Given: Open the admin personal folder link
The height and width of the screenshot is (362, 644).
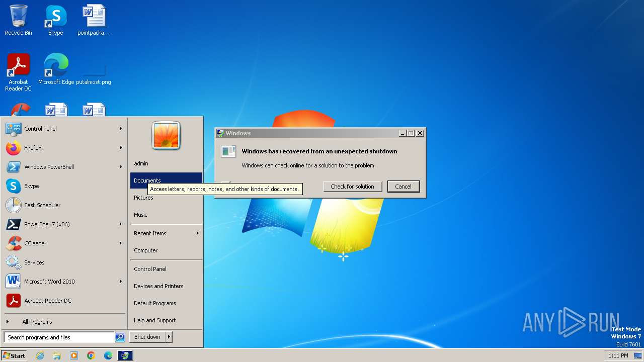Looking at the screenshot, I should pos(166,163).
